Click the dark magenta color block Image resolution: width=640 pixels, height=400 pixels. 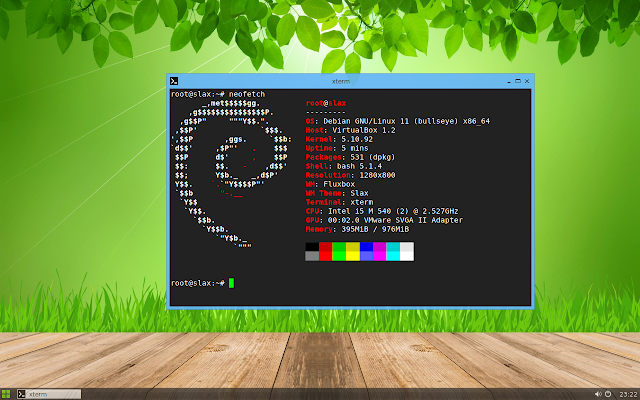coord(380,247)
